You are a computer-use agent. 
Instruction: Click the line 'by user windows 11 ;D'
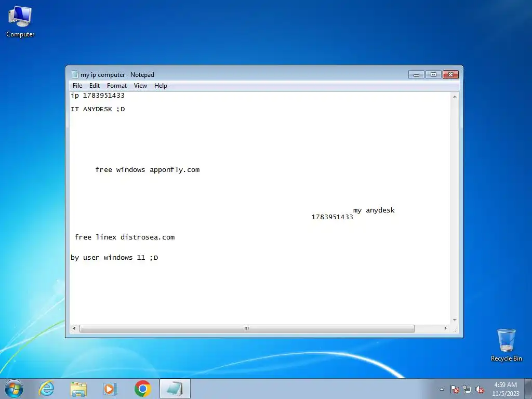pos(114,258)
